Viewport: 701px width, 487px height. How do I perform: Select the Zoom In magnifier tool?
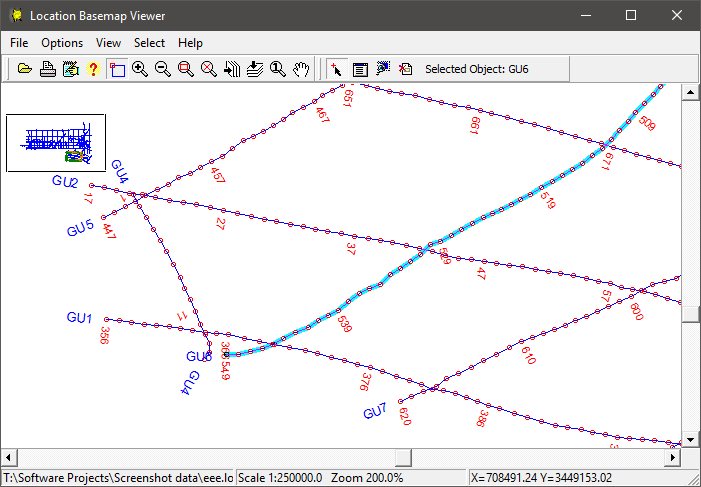(x=140, y=69)
